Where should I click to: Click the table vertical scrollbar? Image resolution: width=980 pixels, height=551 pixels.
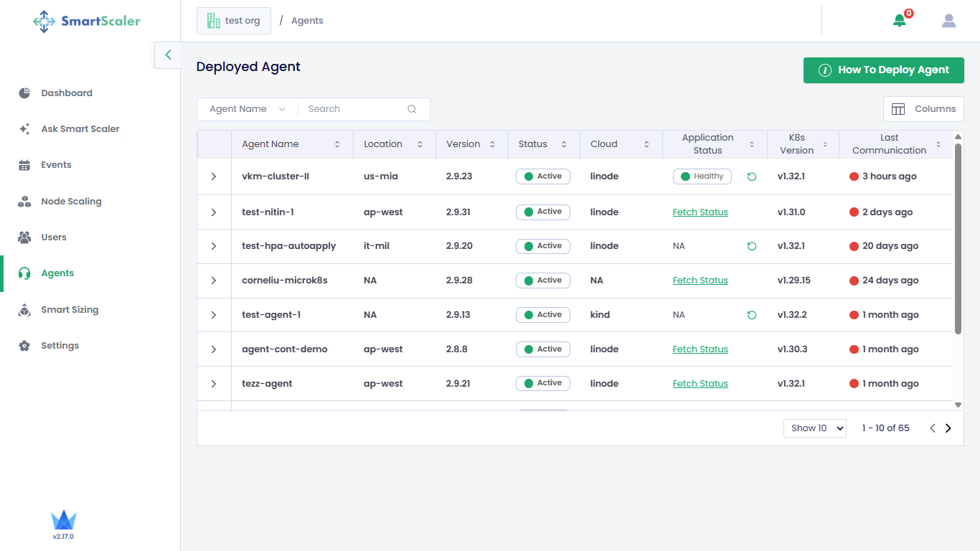point(958,237)
